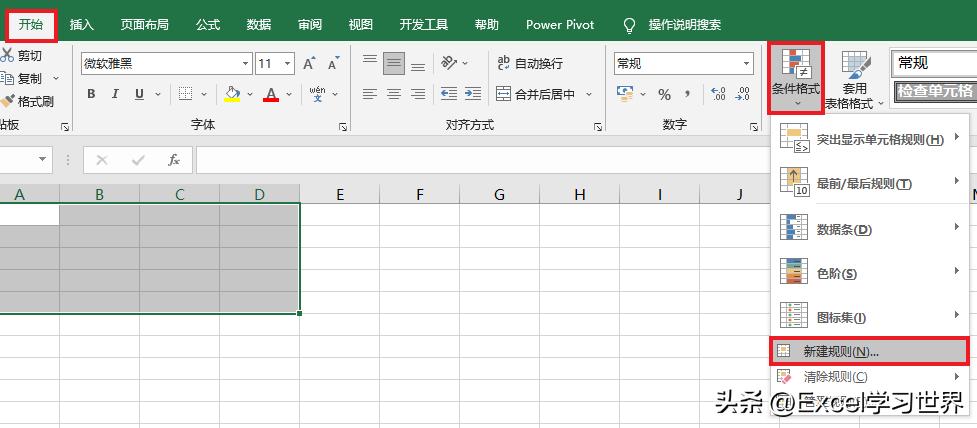Viewport: 977px width, 428px height.
Task: Click the decrease indent icon
Action: click(x=449, y=94)
